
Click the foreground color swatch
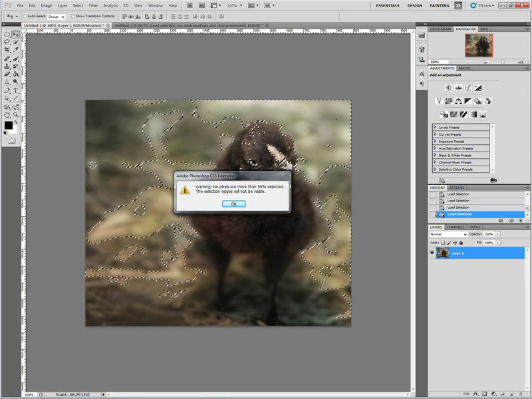point(9,125)
